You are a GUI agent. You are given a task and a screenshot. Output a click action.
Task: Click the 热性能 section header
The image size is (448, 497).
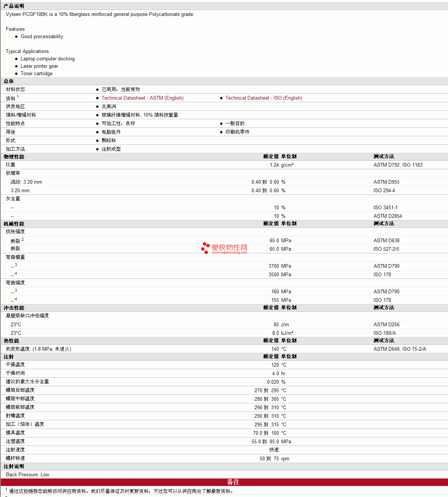(x=11, y=341)
